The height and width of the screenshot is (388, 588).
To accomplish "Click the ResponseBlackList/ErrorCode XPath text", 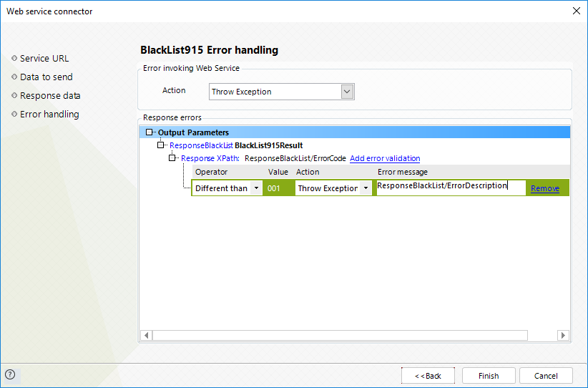I will 295,158.
